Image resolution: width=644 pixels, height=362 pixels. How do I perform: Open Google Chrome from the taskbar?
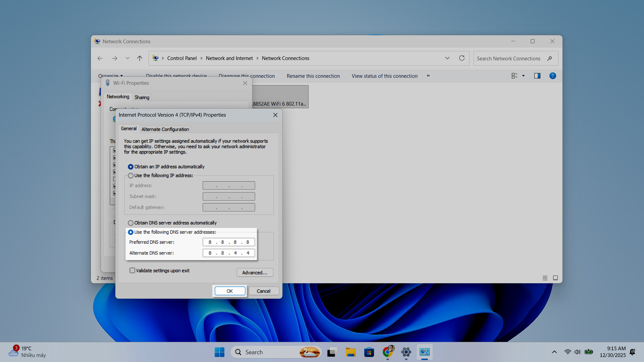[x=388, y=352]
